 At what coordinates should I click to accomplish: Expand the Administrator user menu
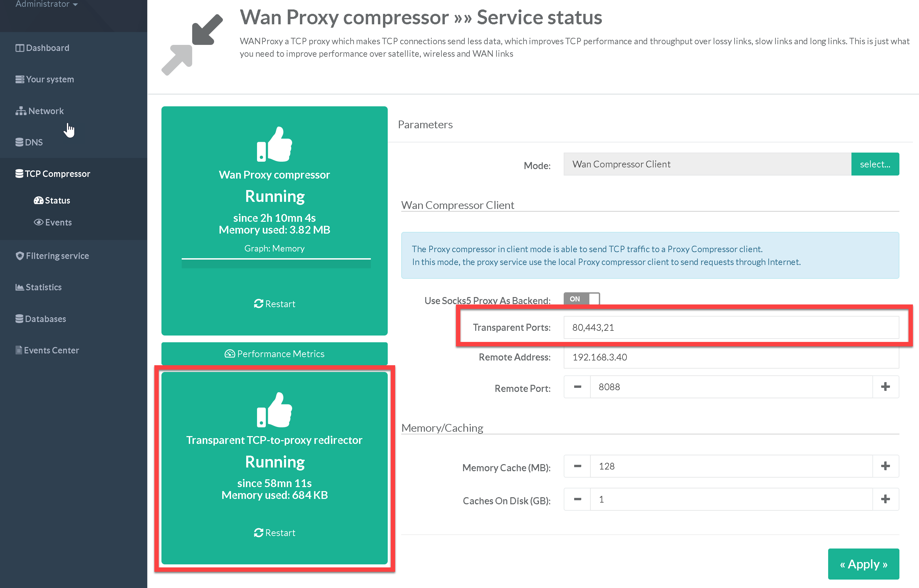[47, 5]
